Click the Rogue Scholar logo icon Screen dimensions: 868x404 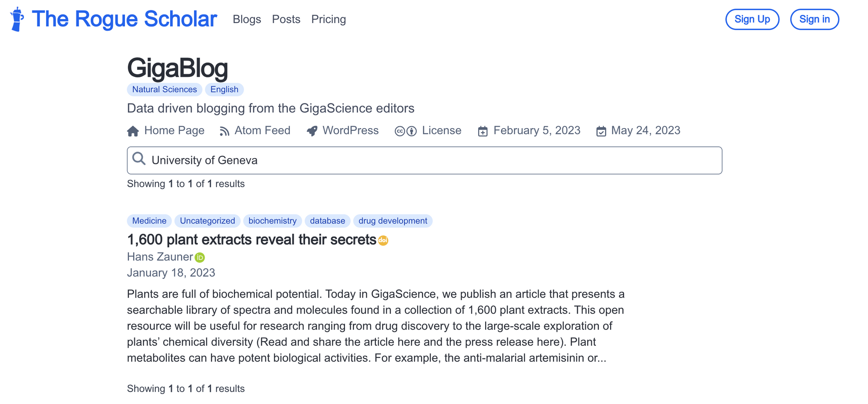[17, 19]
